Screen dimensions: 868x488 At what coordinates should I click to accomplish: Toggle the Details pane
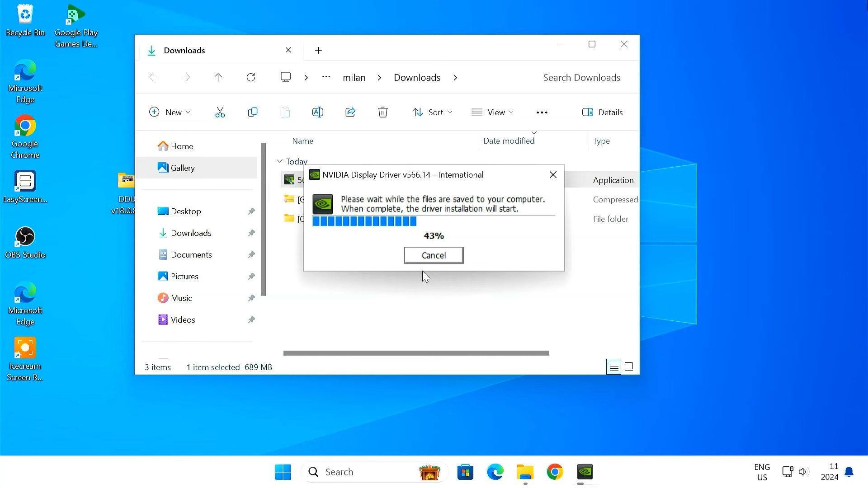coord(602,112)
